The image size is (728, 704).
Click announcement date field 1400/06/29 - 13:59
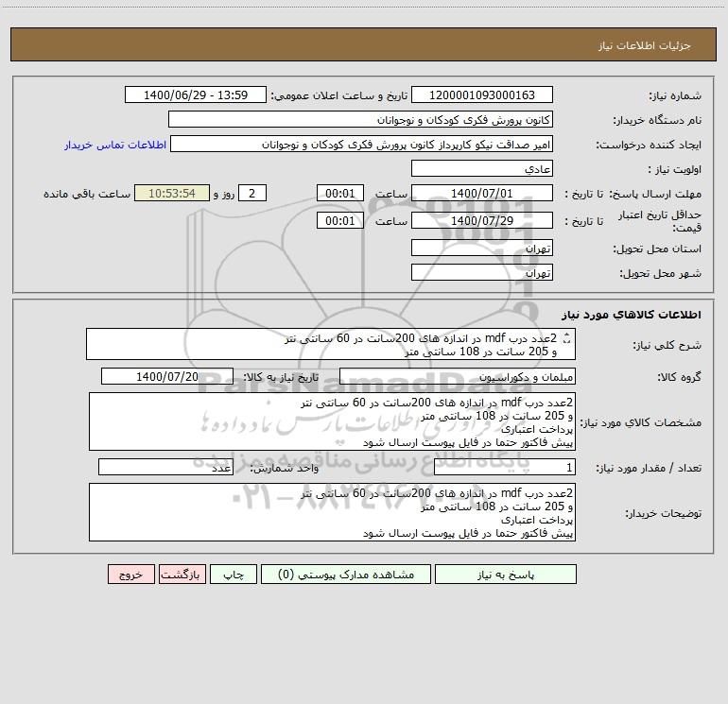pos(196,94)
